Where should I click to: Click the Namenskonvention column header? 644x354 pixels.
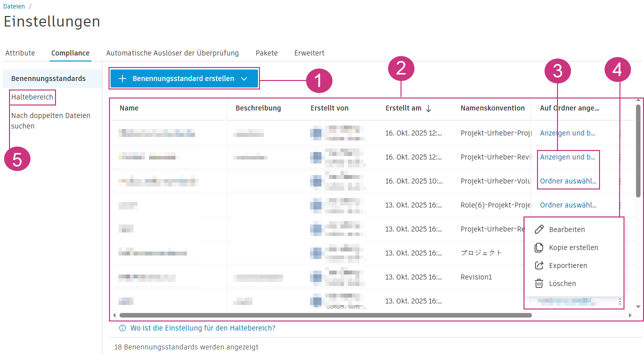pos(492,108)
